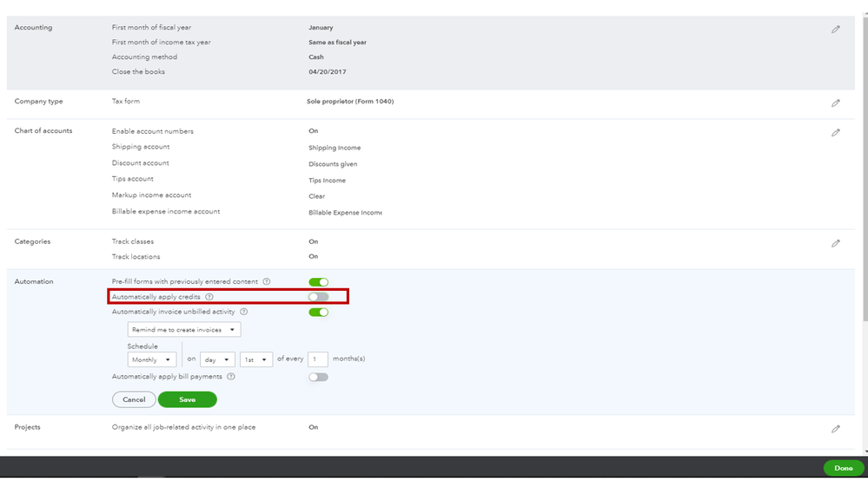This screenshot has height=488, width=868.
Task: Show help for Automatically invoice unbilled activity
Action: (x=244, y=312)
